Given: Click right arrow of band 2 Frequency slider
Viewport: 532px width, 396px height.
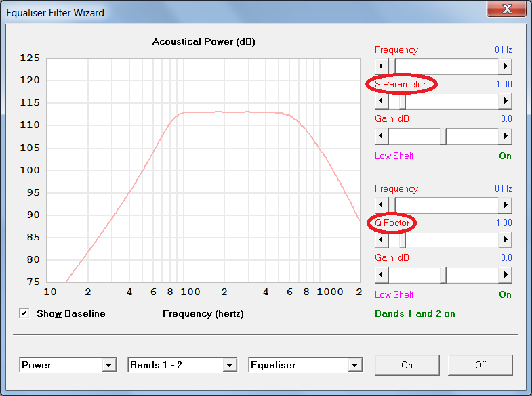Looking at the screenshot, I should coord(505,205).
